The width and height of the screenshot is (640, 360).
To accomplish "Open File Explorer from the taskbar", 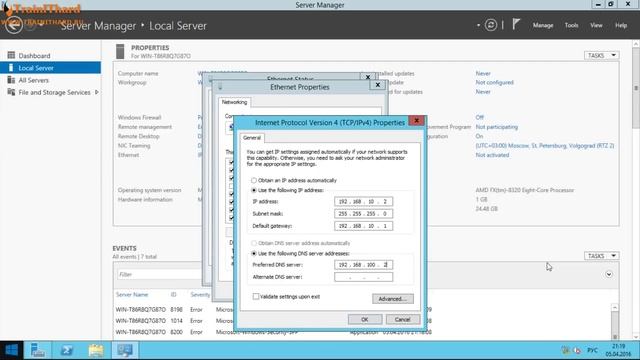I will click(x=96, y=350).
